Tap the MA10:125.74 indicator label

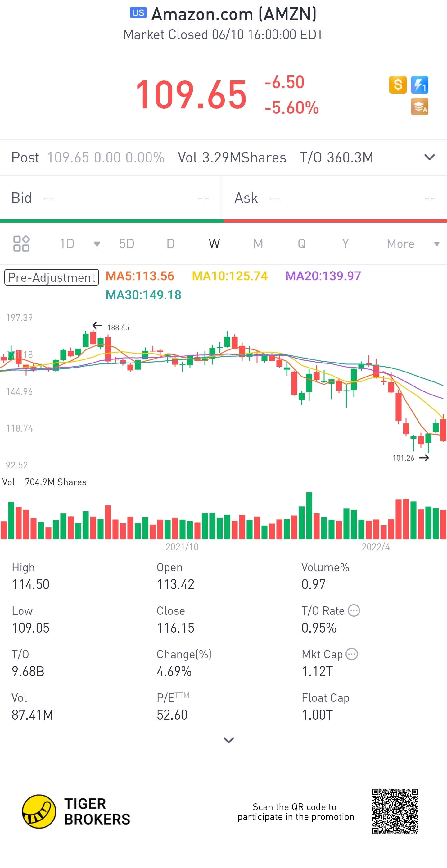[230, 276]
